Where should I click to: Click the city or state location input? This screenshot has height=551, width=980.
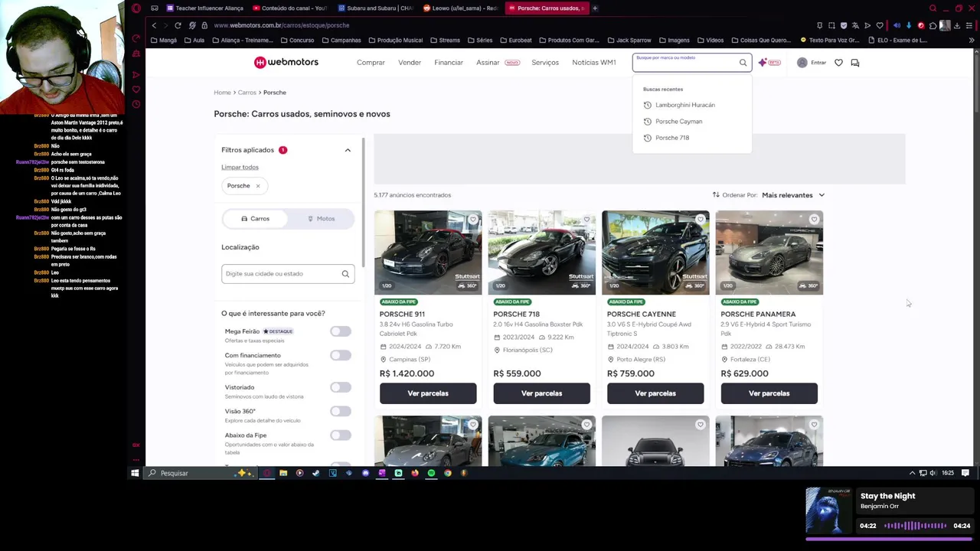click(x=288, y=274)
